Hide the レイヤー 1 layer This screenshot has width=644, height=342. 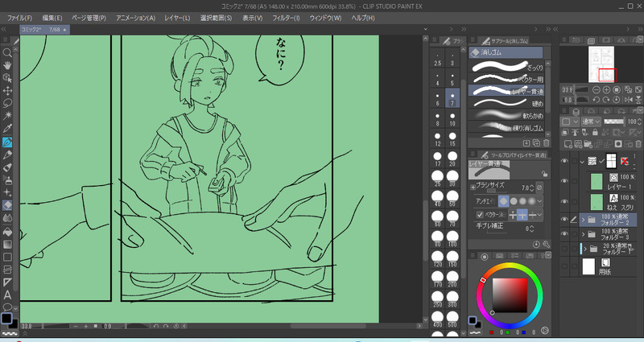pyautogui.click(x=564, y=181)
